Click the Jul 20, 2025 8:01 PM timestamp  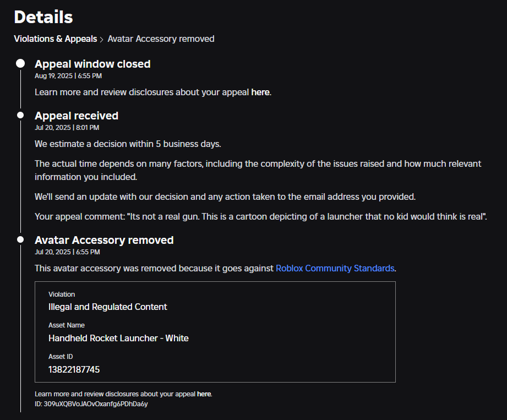click(67, 128)
